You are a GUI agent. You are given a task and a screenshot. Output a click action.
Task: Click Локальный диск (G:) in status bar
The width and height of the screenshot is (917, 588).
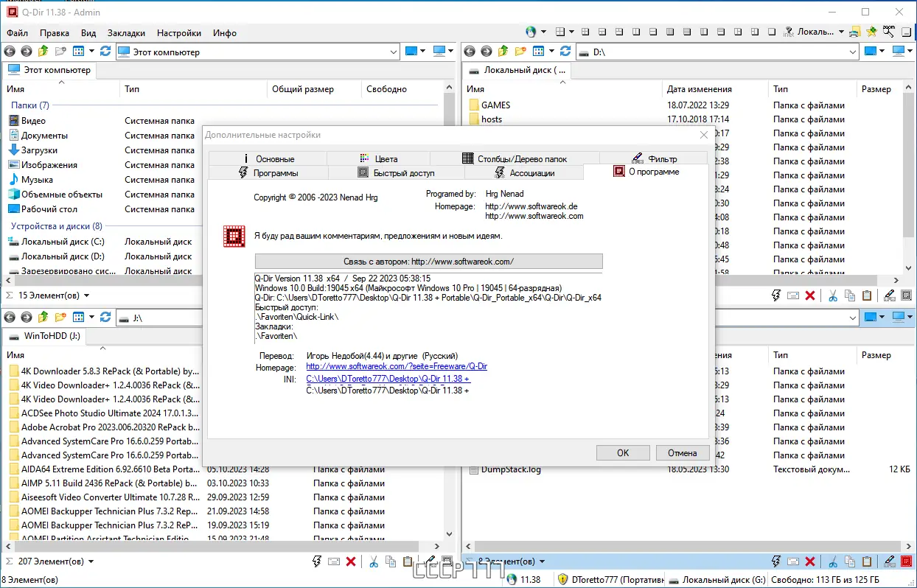point(716,580)
